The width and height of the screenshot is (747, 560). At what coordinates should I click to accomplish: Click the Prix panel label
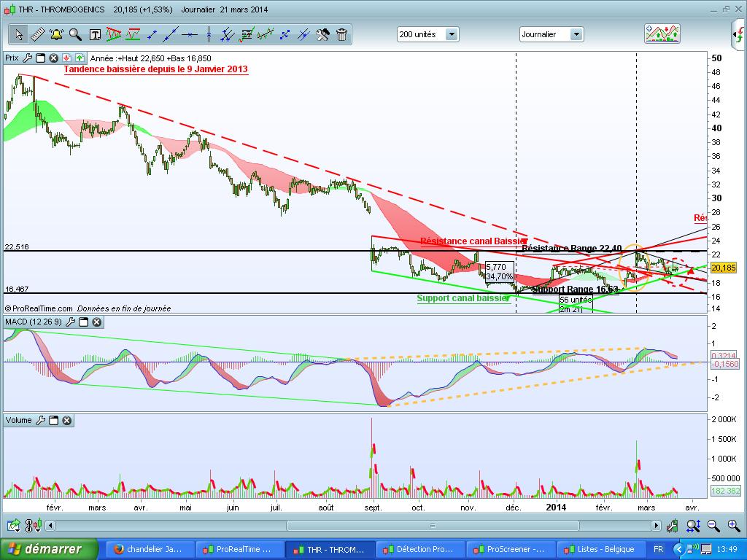12,58
